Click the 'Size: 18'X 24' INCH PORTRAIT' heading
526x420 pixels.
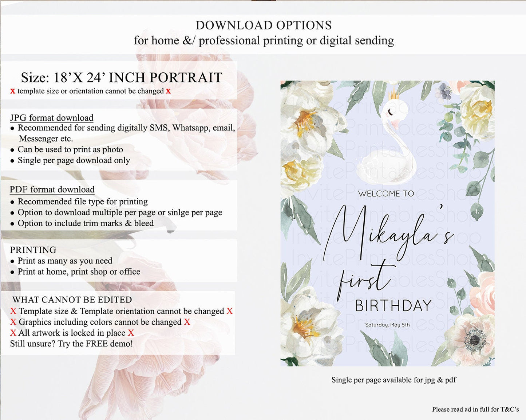coord(122,77)
